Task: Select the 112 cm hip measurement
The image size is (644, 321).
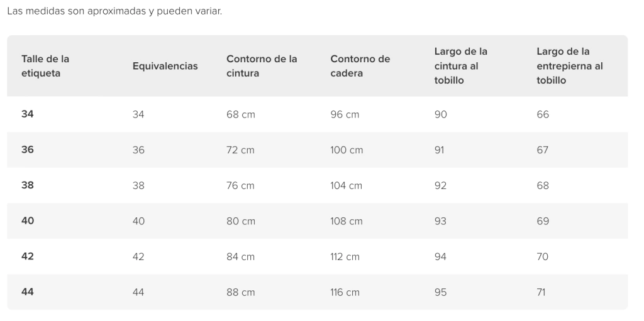Action: pos(345,256)
